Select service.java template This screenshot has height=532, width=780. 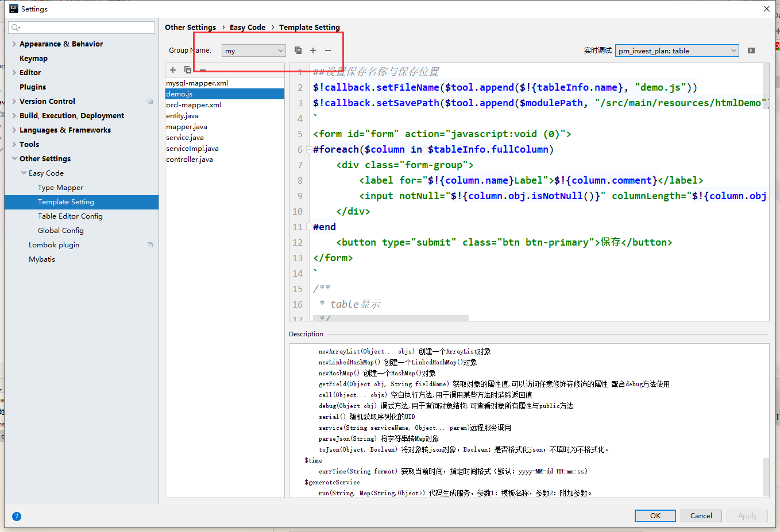pos(225,138)
